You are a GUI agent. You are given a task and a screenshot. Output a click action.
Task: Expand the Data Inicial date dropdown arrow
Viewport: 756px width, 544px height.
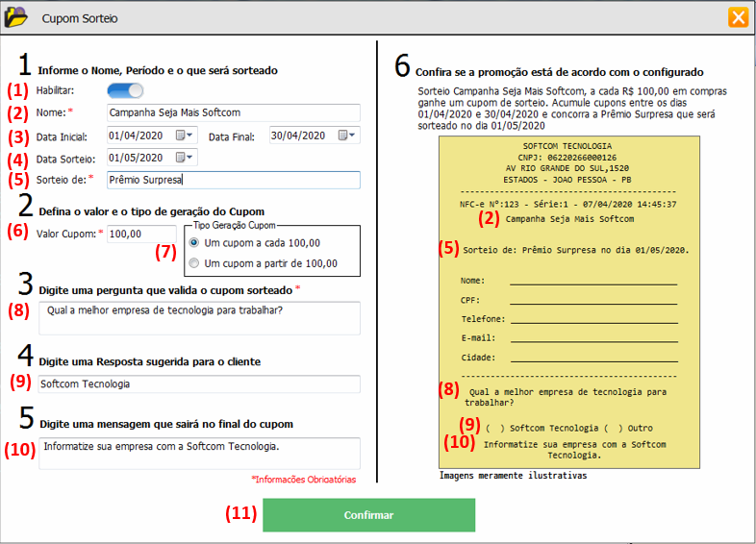tap(190, 136)
